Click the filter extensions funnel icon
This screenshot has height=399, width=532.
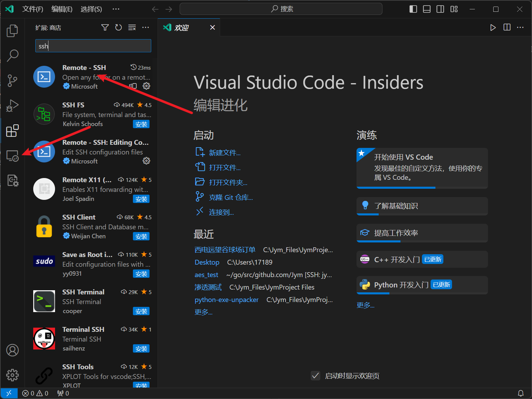tap(105, 27)
